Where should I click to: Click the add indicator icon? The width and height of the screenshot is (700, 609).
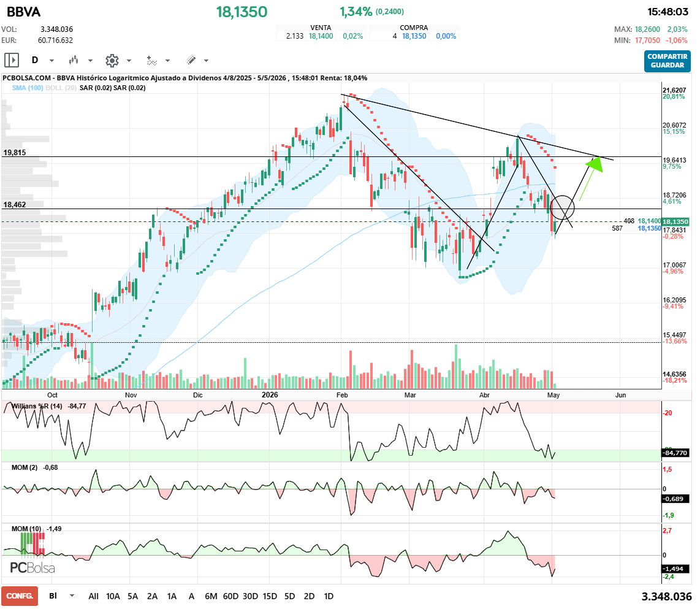[x=152, y=60]
